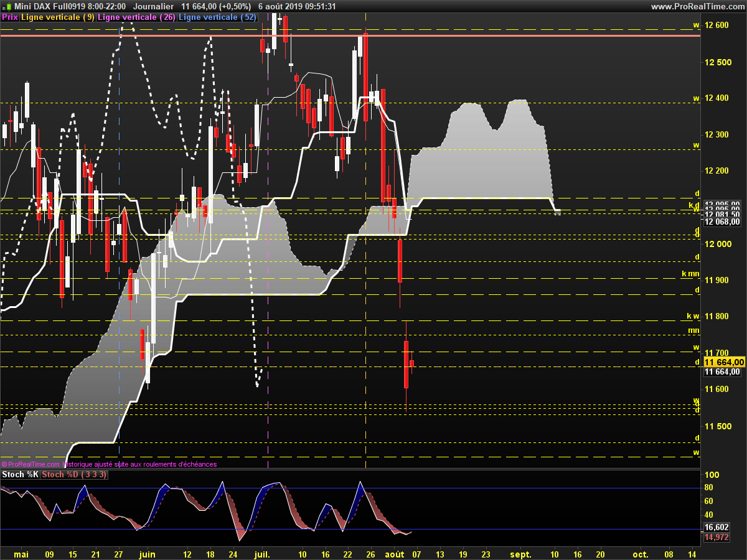Click the oct. label on time axis
This screenshot has height=560, width=747.
pyautogui.click(x=640, y=554)
